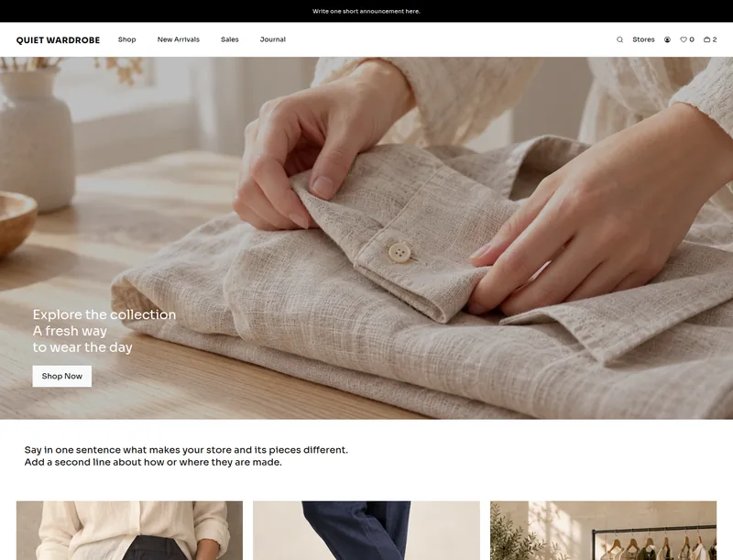This screenshot has height=560, width=733.
Task: Open the Stores link
Action: click(x=643, y=39)
